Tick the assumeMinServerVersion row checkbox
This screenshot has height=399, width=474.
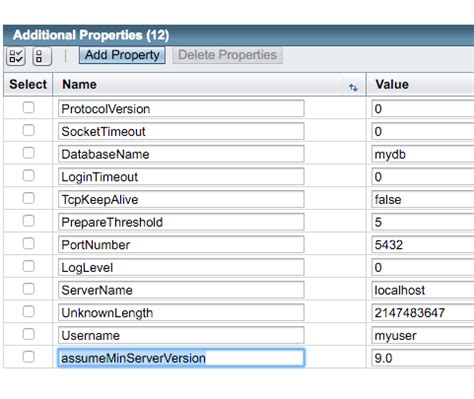(x=28, y=357)
